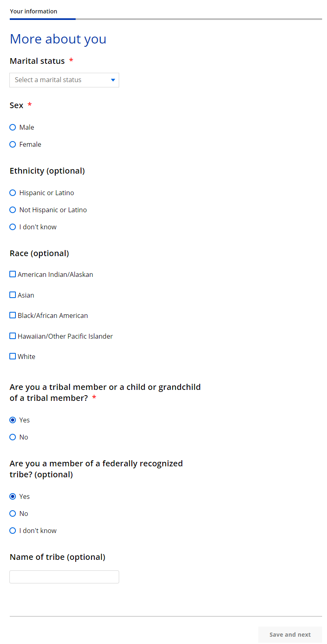
Task: Click the Name of tribe text field
Action: 64,577
